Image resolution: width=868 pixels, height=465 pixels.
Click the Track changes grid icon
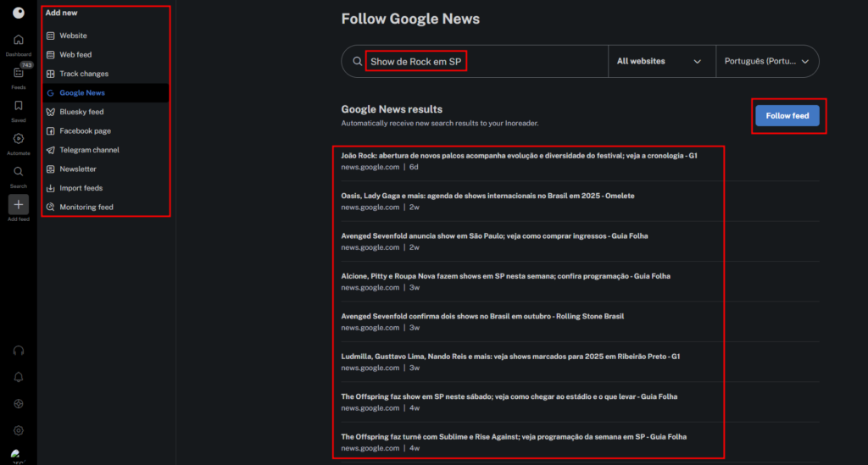tap(50, 74)
